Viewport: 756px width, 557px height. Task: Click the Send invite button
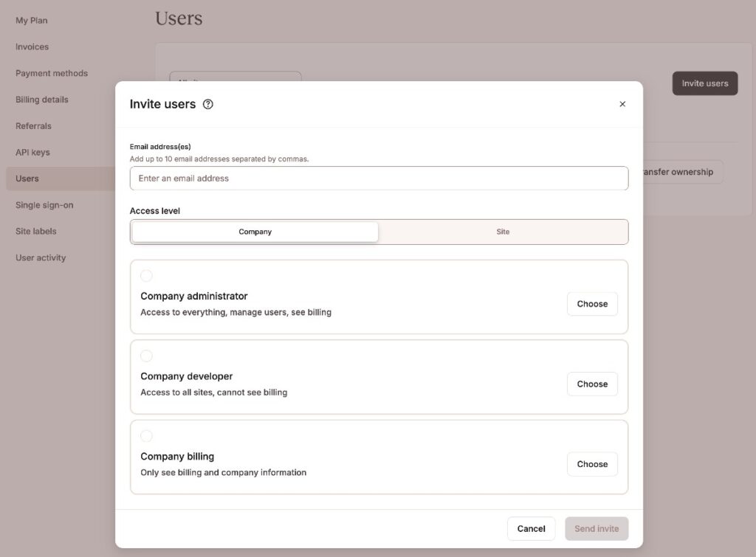597,528
